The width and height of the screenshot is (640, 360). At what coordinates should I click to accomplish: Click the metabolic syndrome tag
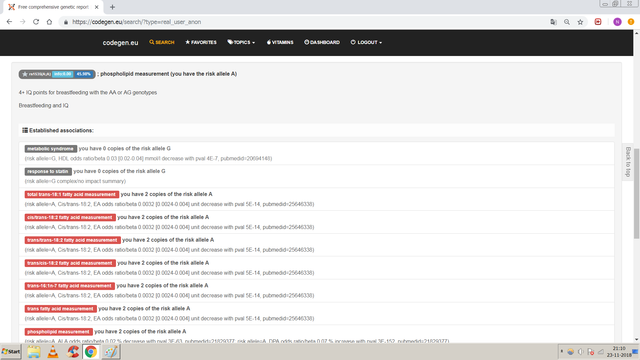pyautogui.click(x=51, y=149)
